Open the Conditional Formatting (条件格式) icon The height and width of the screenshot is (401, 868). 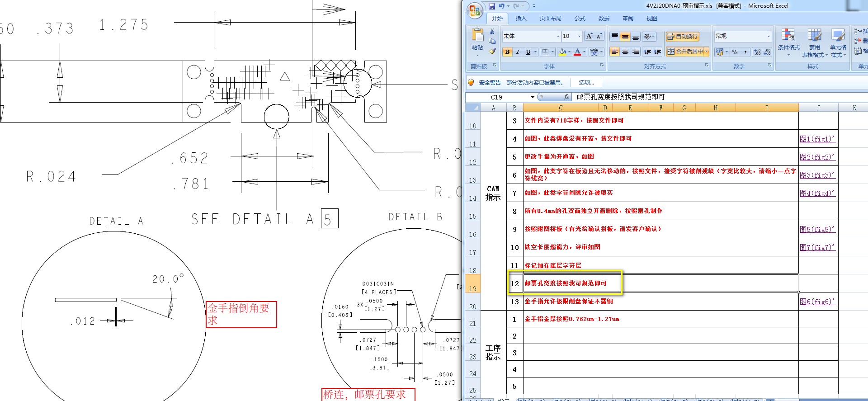coord(788,39)
